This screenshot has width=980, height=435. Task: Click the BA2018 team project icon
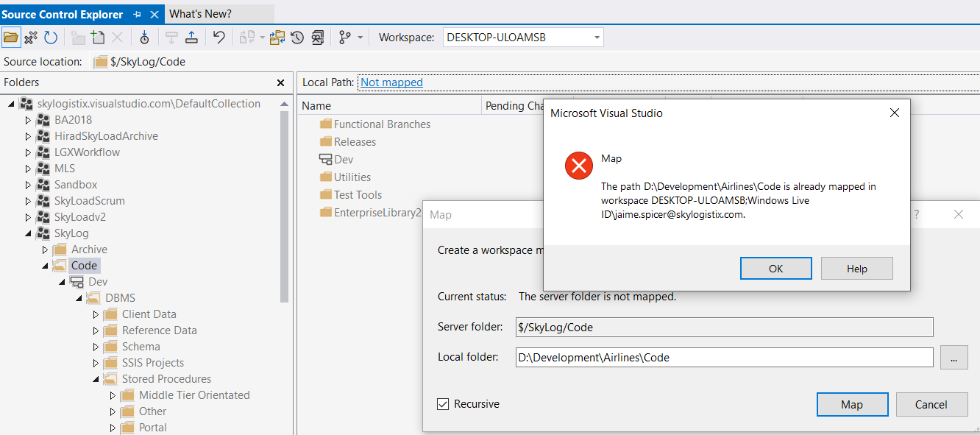point(43,120)
